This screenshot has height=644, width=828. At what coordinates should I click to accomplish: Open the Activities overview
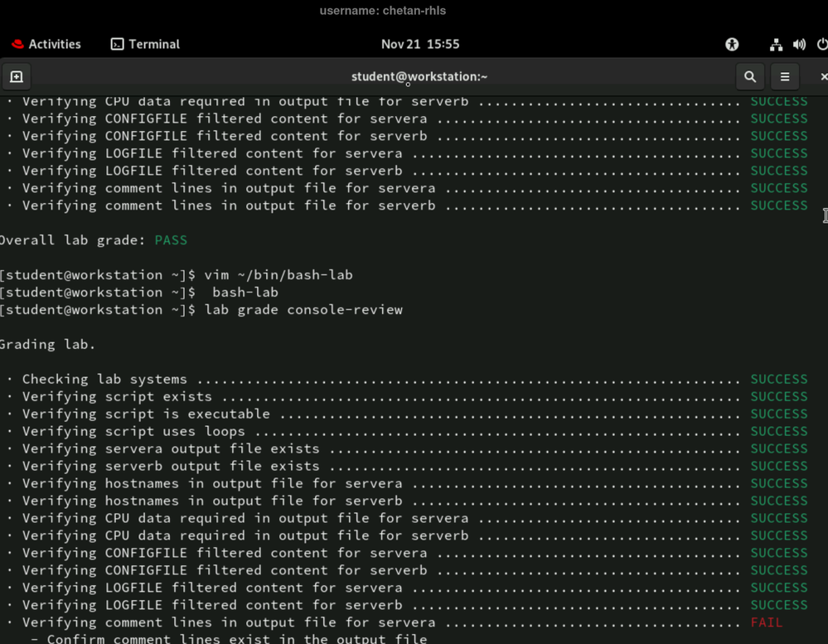[46, 44]
